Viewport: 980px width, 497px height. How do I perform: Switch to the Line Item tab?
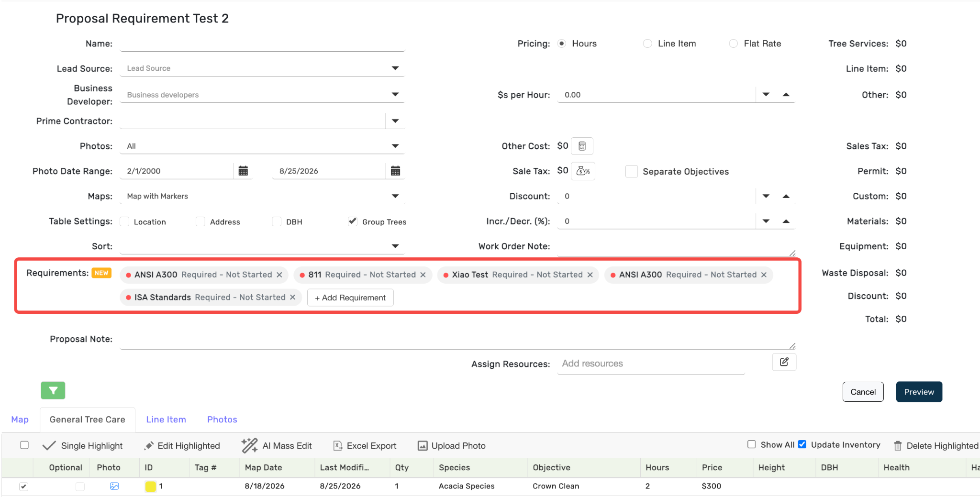(166, 420)
